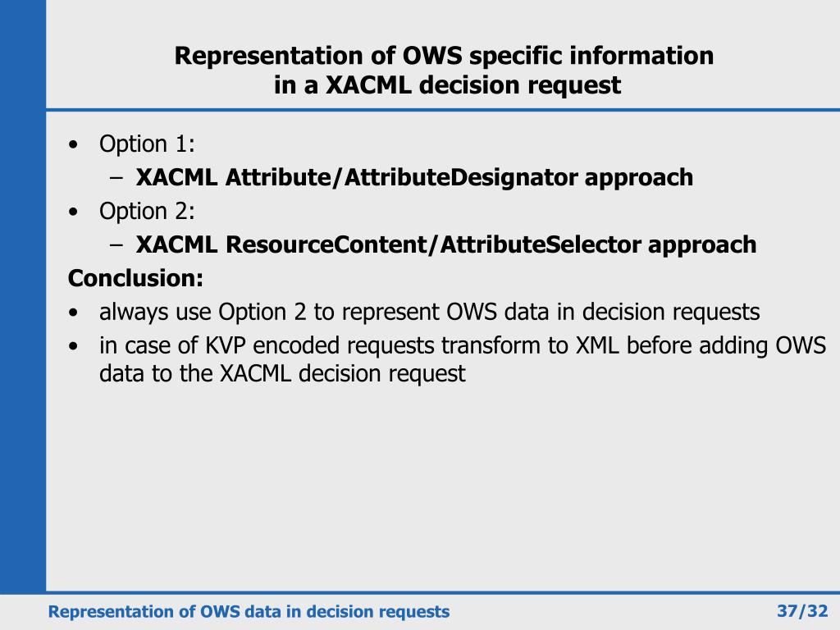Click 'XACML ResourceContent/AttributeSelector approach' line
The width and height of the screenshot is (840, 630).
(x=445, y=244)
